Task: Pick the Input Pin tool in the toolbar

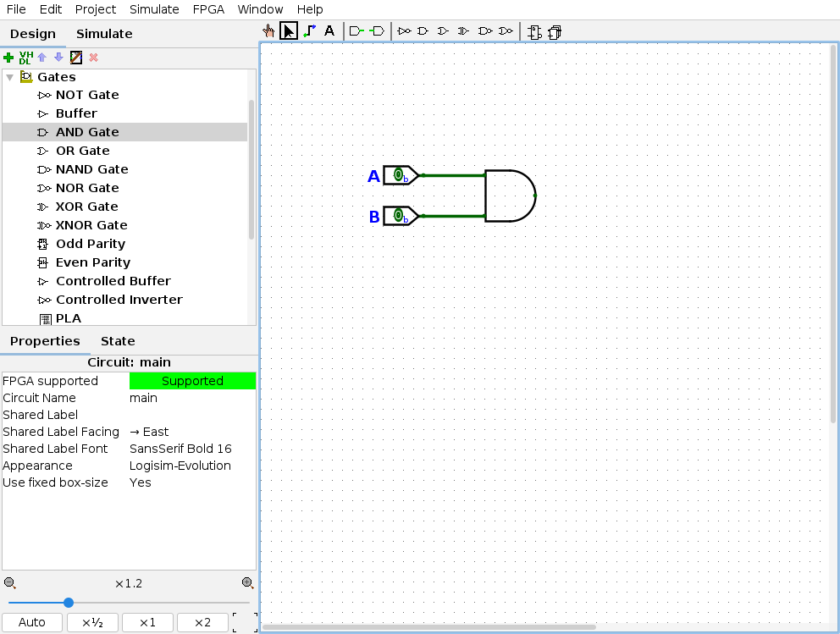Action: pos(356,31)
